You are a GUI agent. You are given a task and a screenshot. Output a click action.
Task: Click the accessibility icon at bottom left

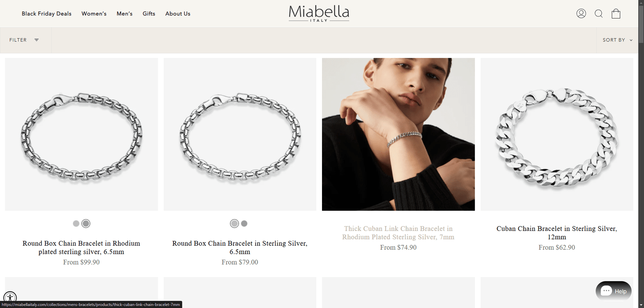tap(10, 298)
